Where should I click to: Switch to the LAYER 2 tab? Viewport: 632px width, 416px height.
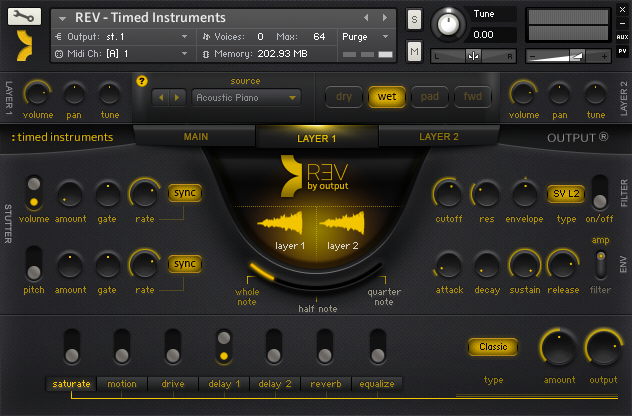pyautogui.click(x=438, y=137)
